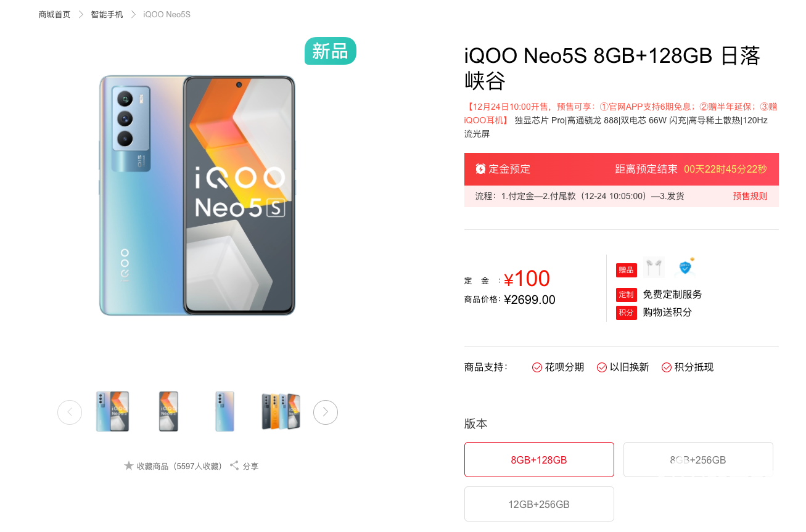Viewport: 806px width, 532px height.
Task: Go to 商城首页 in breadcrumb
Action: 55,14
